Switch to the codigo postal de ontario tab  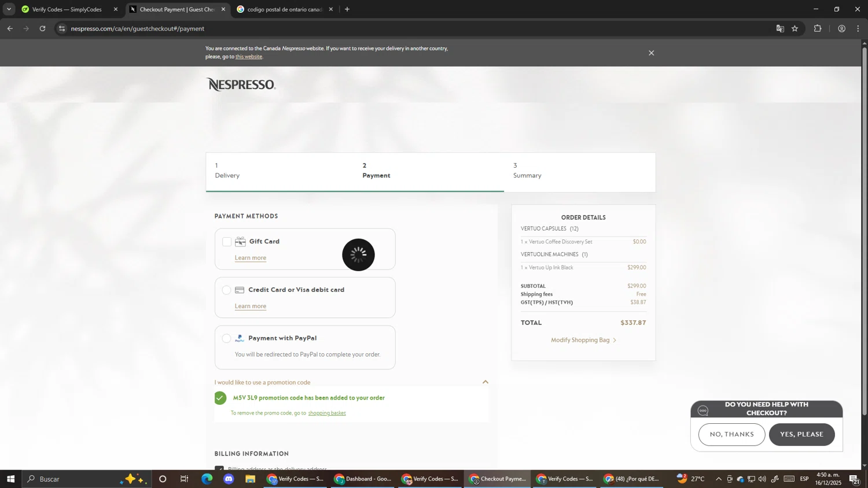click(285, 9)
